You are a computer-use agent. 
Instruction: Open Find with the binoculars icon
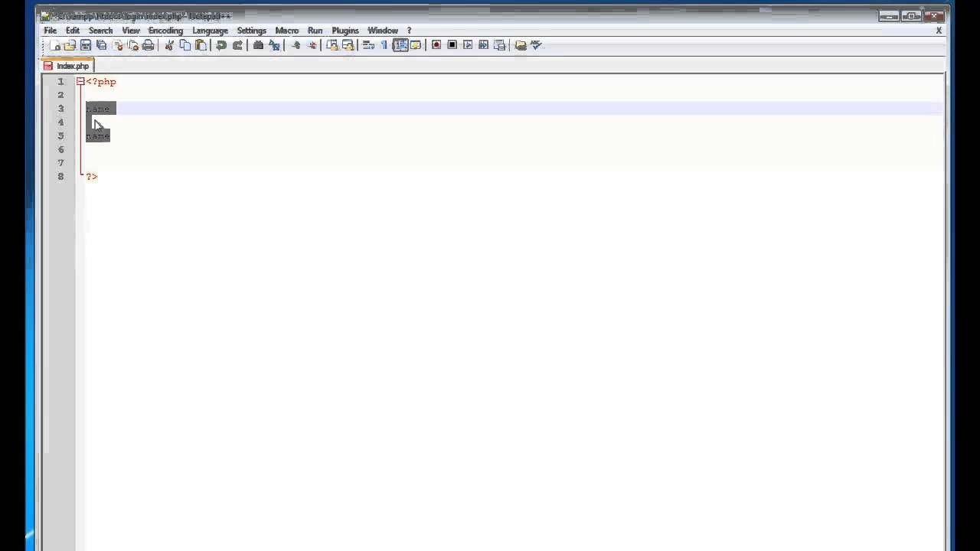pos(258,45)
